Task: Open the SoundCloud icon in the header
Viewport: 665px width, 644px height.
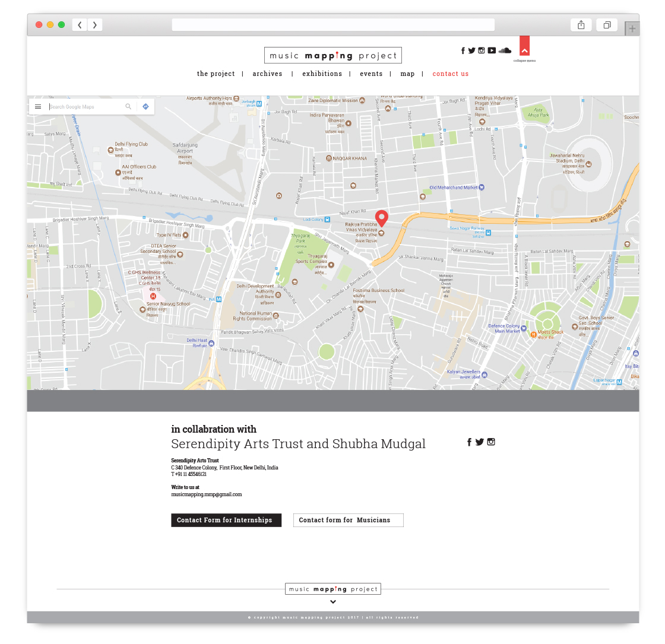Action: coord(505,50)
